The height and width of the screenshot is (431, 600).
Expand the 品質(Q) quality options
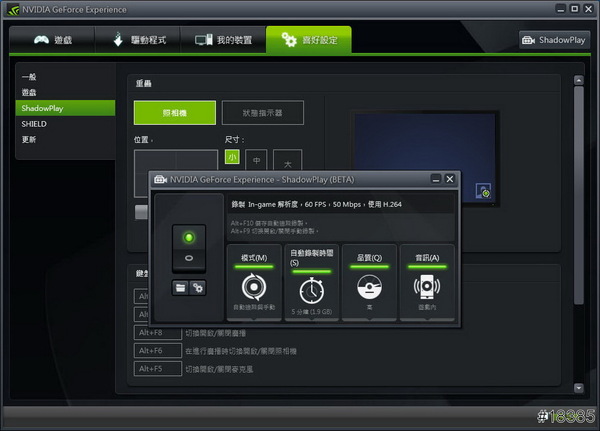(370, 258)
